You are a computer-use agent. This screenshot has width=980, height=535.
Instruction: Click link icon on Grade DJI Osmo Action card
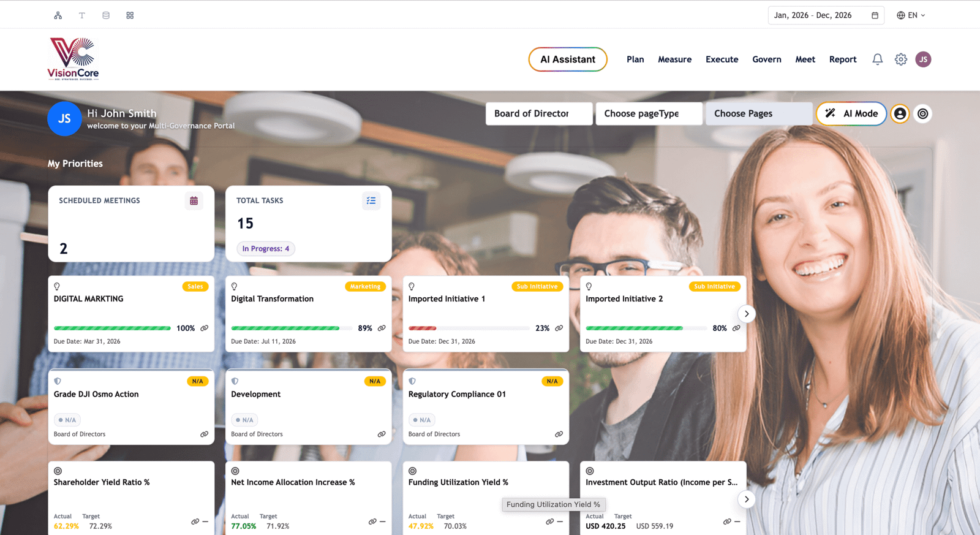pos(205,434)
